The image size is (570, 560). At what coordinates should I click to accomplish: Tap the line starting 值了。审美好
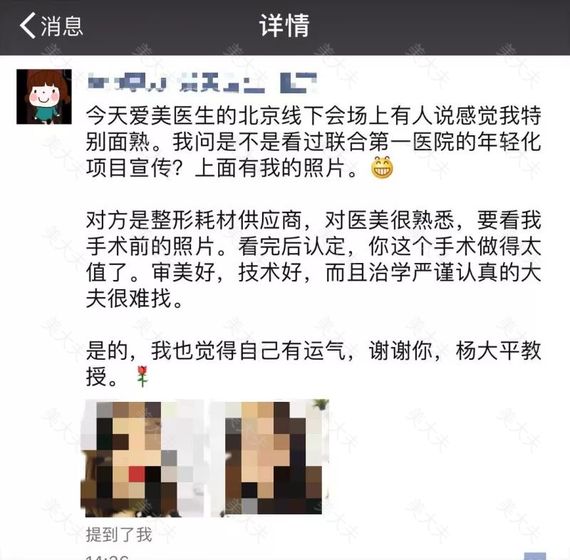pyautogui.click(x=314, y=273)
